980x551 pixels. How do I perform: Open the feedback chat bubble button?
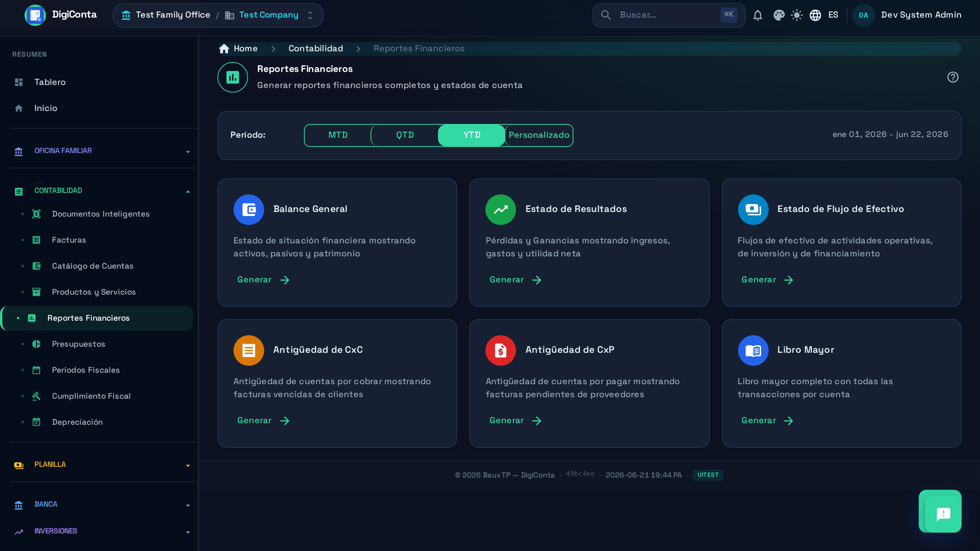point(940,511)
